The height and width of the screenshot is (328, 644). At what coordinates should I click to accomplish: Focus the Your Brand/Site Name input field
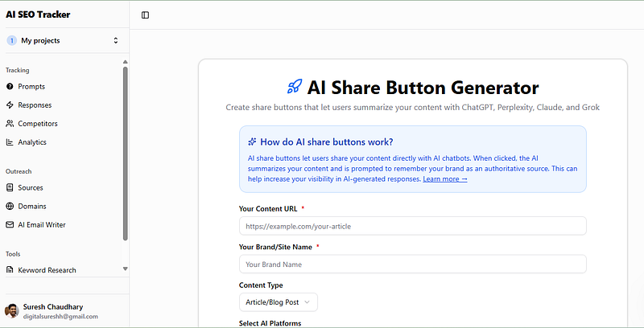413,264
